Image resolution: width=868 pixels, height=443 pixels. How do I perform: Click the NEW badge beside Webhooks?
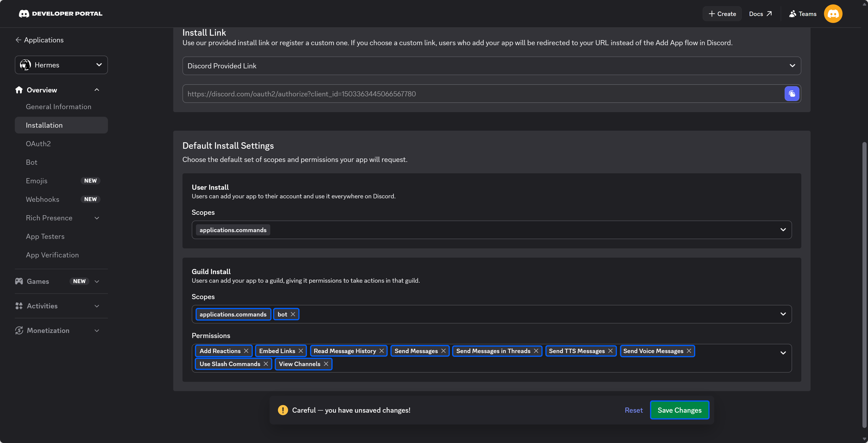click(x=90, y=199)
